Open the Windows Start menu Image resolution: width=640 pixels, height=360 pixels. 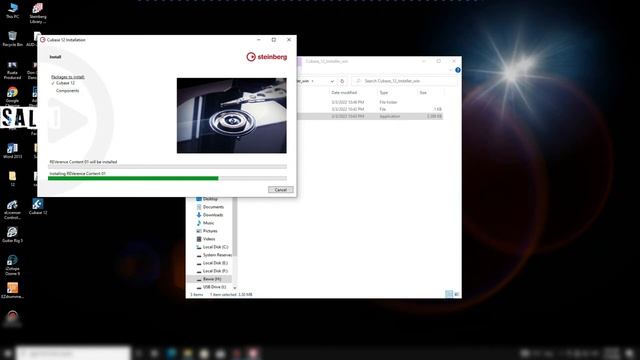[x=7, y=353]
